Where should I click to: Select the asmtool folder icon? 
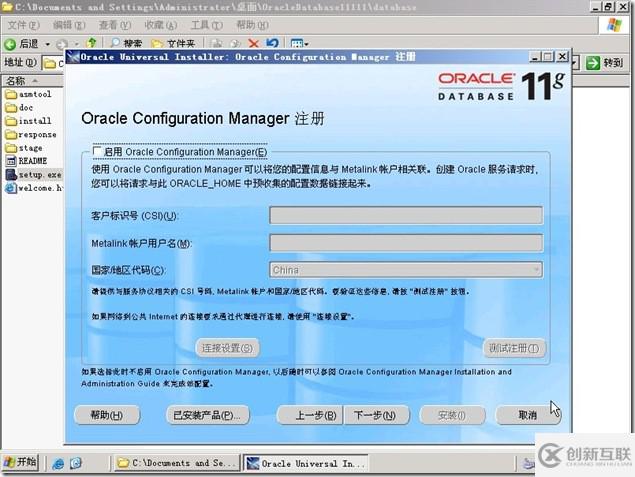point(11,95)
